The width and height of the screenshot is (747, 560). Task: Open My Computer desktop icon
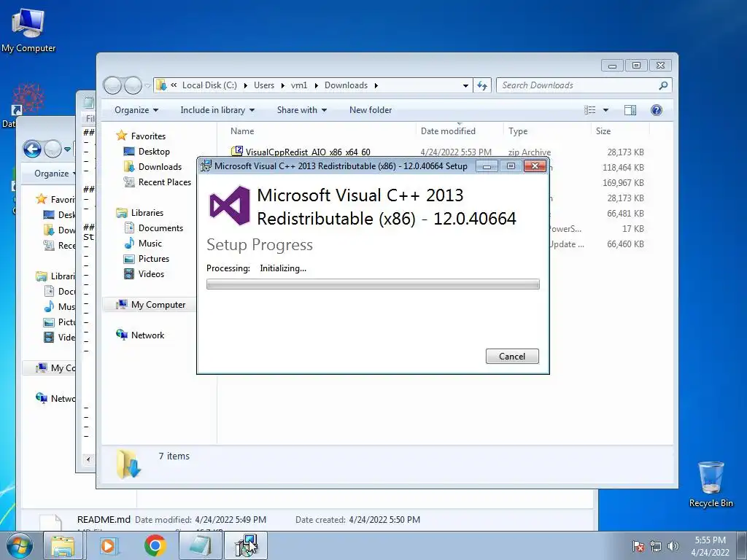click(28, 29)
